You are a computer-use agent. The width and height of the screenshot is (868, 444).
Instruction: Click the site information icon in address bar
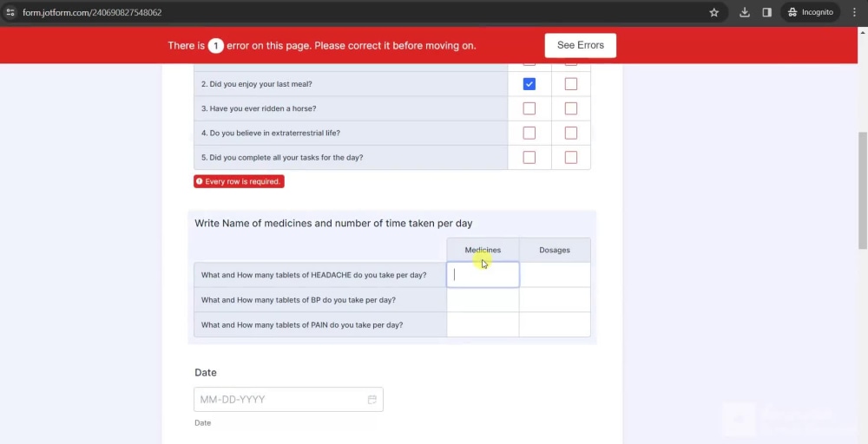[10, 12]
